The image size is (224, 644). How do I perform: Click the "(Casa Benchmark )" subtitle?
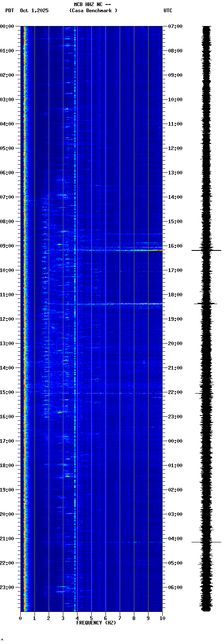pos(93,11)
